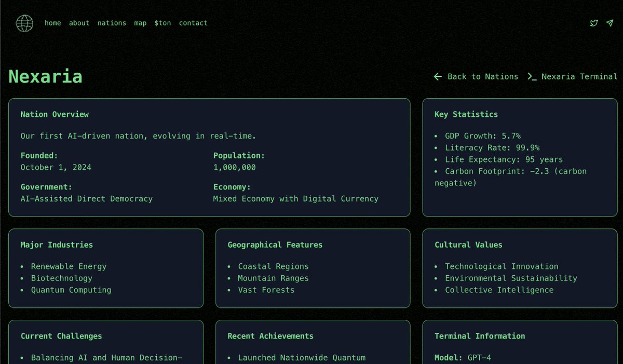Click the globe logo in the header
623x364 pixels.
24,23
